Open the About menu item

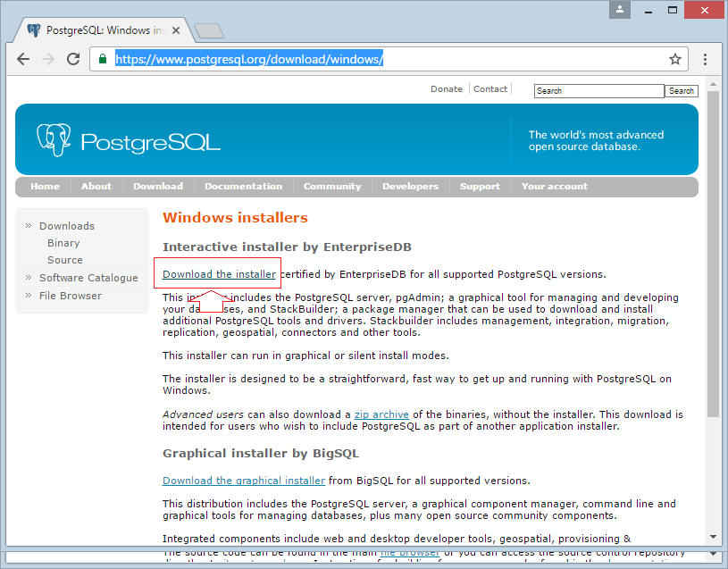(x=96, y=186)
